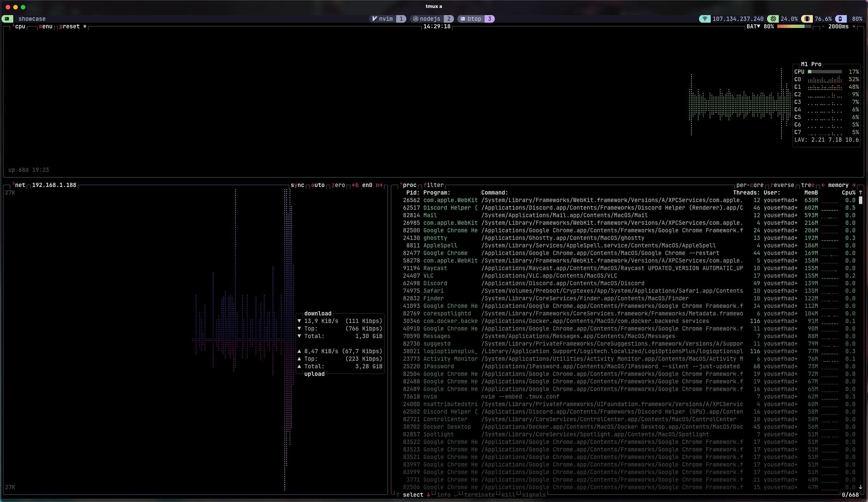Click the Wi-Fi icon in tmux status

point(704,19)
